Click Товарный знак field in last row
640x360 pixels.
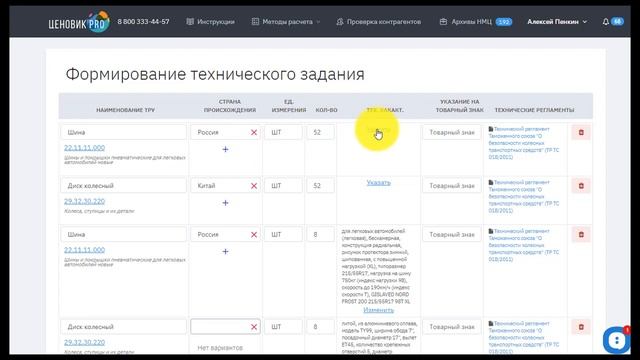pyautogui.click(x=452, y=327)
